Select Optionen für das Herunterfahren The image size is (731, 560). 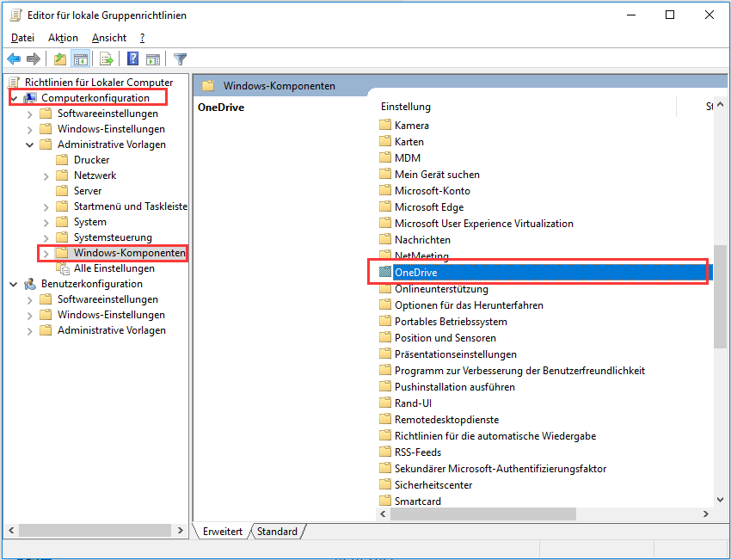click(x=469, y=305)
